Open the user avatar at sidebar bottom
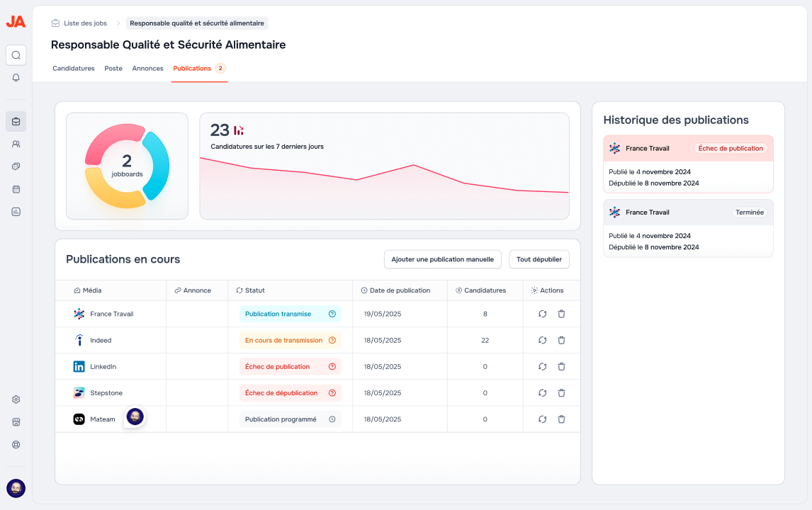Screen dimensions: 812x510 pyautogui.click(x=16, y=488)
